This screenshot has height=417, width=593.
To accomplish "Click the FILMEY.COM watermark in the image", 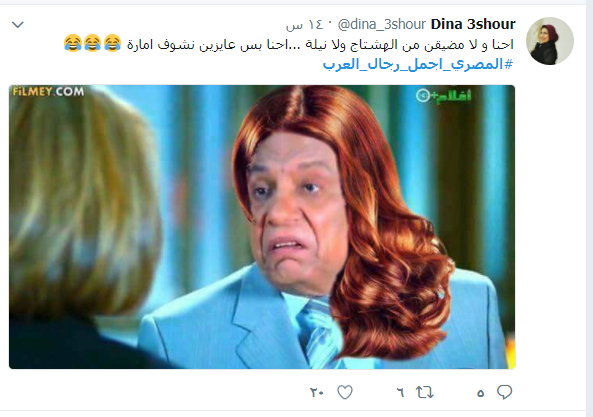I will tap(48, 91).
